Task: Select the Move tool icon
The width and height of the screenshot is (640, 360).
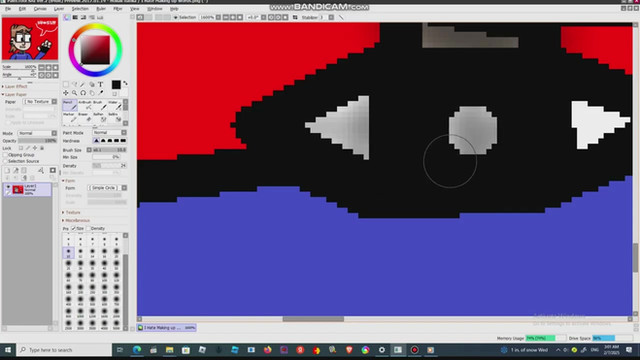Action: [x=66, y=93]
